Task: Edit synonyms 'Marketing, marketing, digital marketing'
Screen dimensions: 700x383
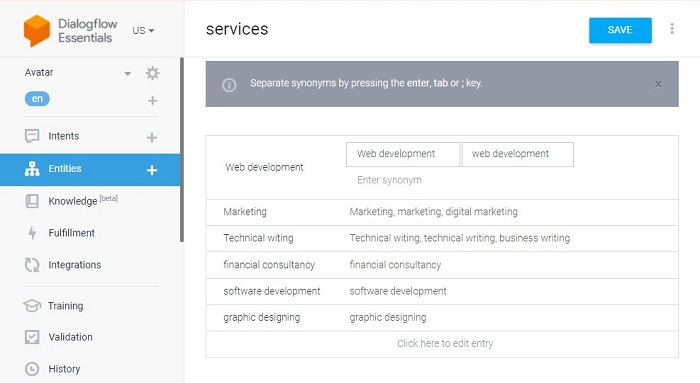Action: pyautogui.click(x=433, y=212)
